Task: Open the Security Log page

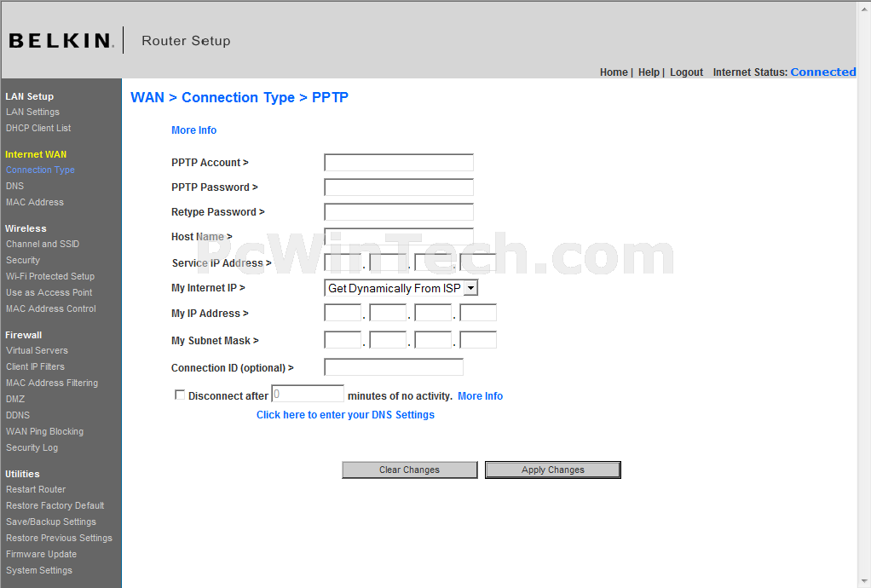Action: pyautogui.click(x=32, y=447)
